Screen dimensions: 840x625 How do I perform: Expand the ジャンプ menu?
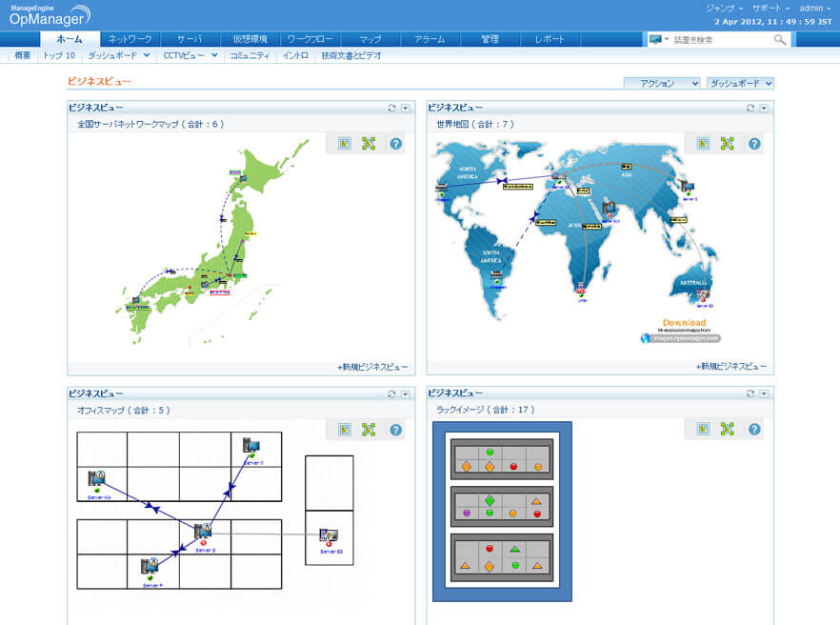720,6
